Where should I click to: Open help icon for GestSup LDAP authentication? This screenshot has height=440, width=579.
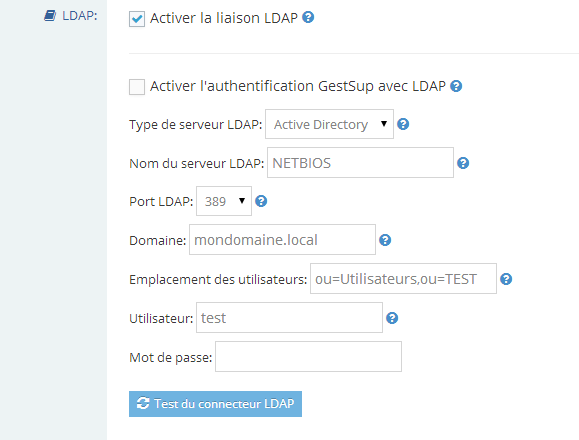coord(456,86)
